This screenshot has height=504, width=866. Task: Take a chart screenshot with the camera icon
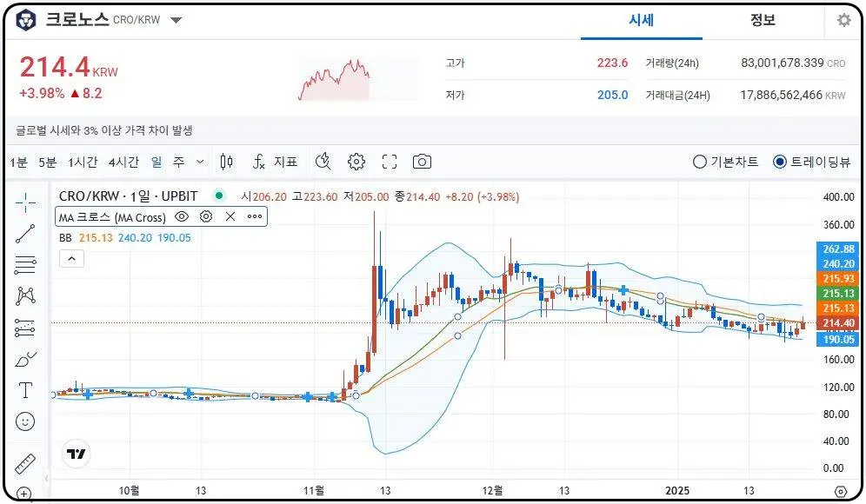pos(422,162)
